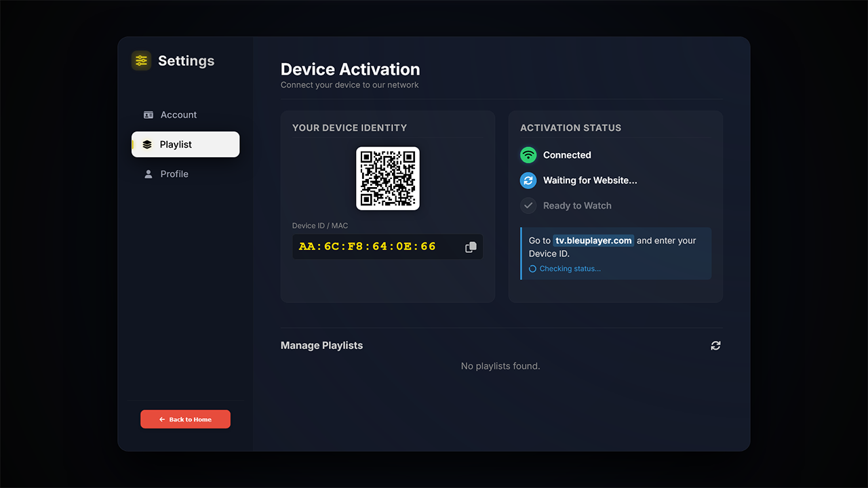Select the Account card icon in sidebar
868x488 pixels.
(148, 115)
